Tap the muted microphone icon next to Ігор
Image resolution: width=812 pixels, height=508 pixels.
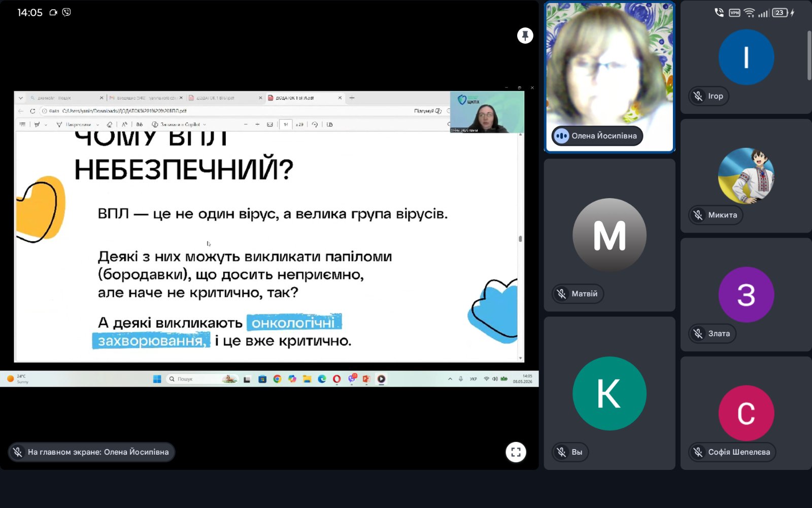click(698, 96)
